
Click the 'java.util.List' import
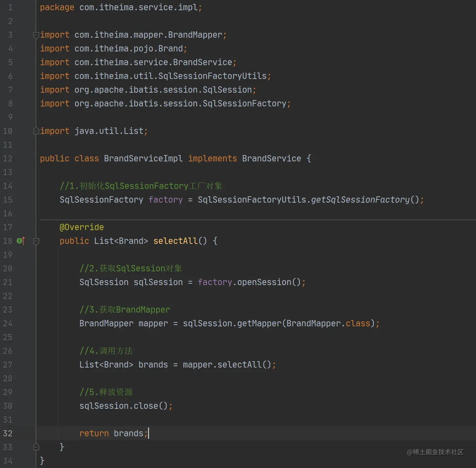tap(109, 131)
